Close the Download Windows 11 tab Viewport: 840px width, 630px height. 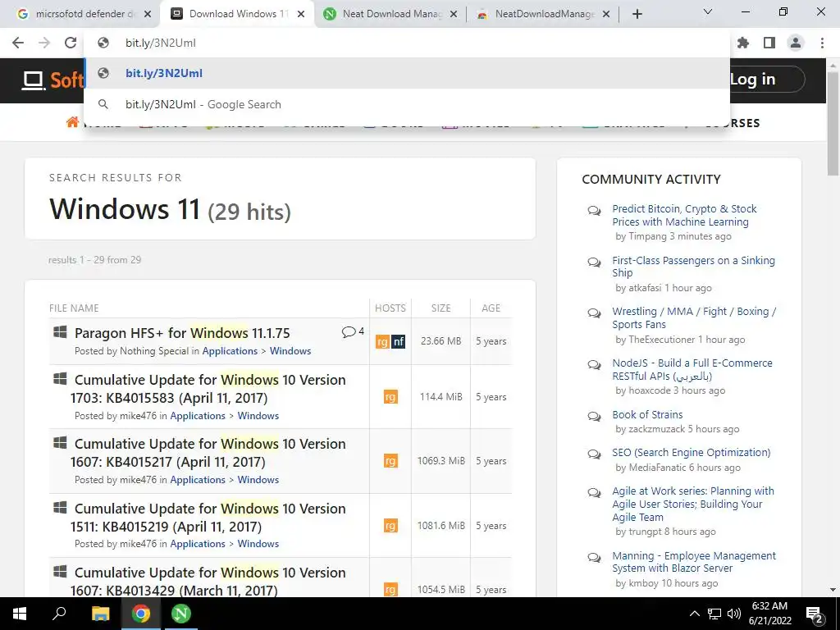[x=301, y=14]
